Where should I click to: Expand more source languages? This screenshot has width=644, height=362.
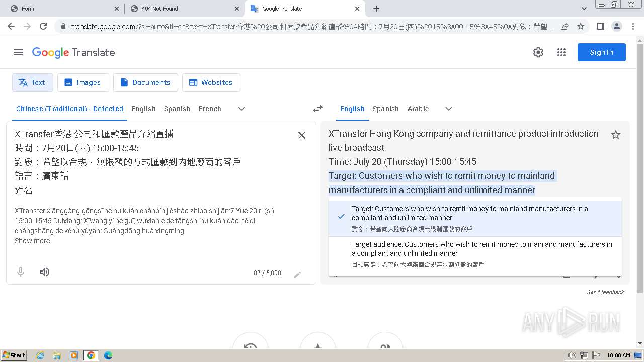[x=242, y=109]
